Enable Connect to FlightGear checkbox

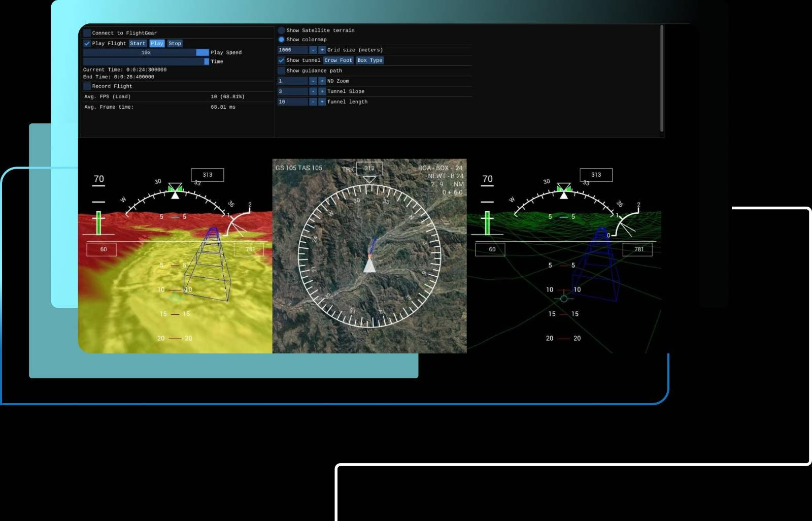[x=87, y=33]
